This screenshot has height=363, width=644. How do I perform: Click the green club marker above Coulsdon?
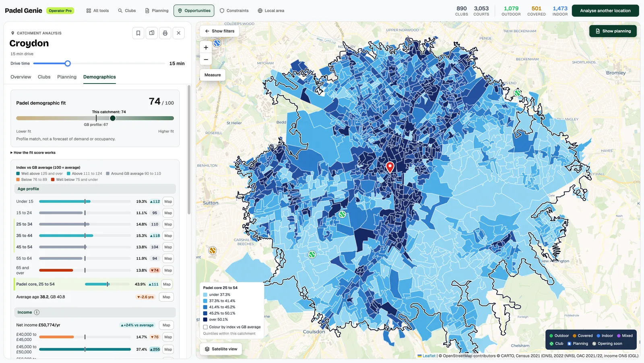312,254
